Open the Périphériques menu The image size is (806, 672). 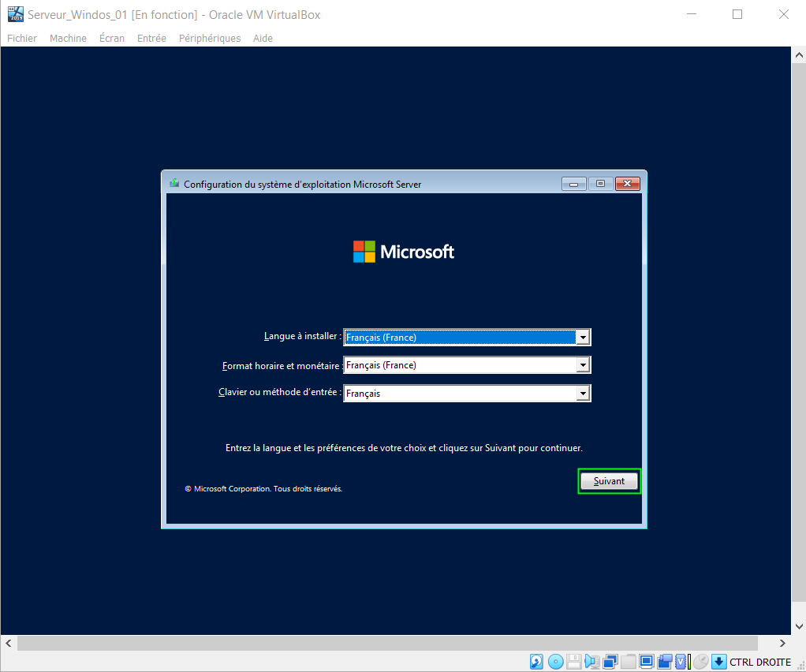click(210, 38)
